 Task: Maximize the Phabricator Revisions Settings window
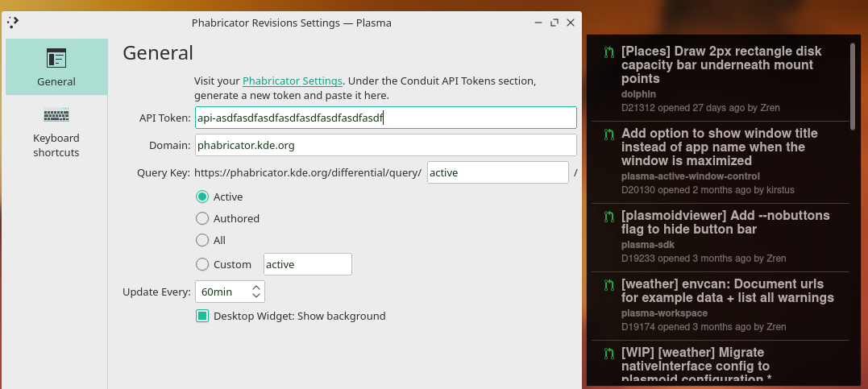554,23
